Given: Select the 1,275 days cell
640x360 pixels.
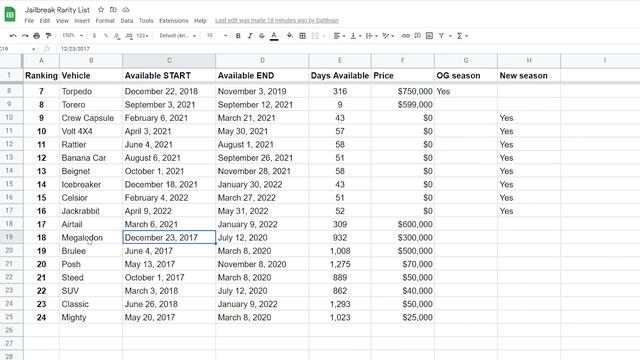Looking at the screenshot, I should 340,264.
